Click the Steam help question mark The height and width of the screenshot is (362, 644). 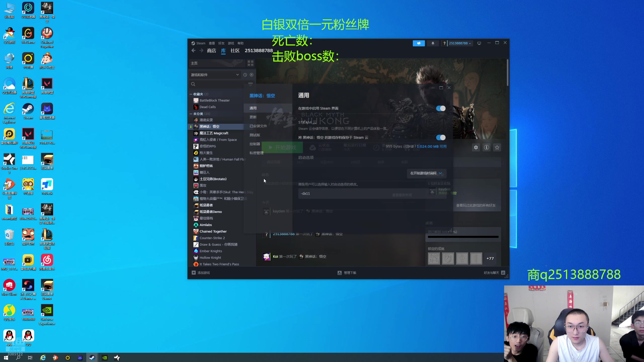pos(444,43)
